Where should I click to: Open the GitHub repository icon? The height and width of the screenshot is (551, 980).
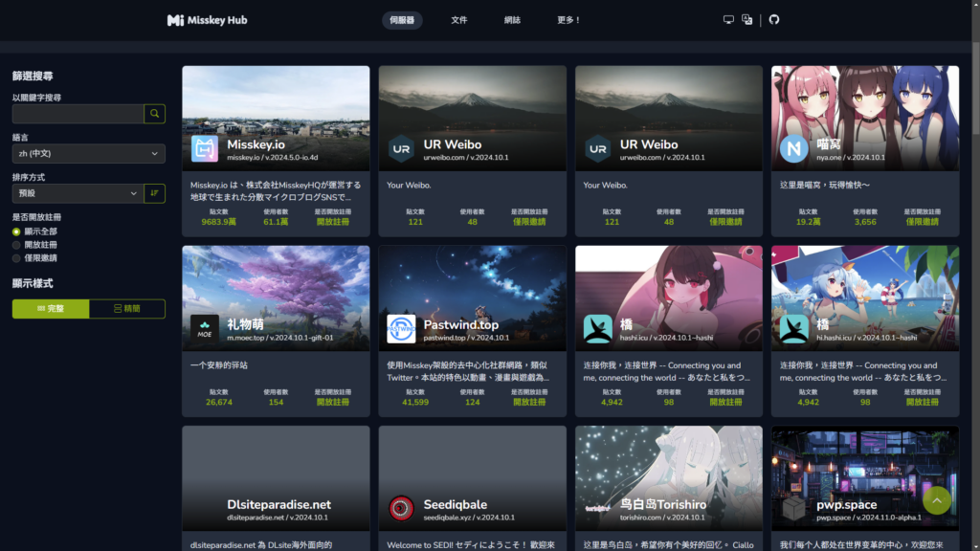click(773, 20)
